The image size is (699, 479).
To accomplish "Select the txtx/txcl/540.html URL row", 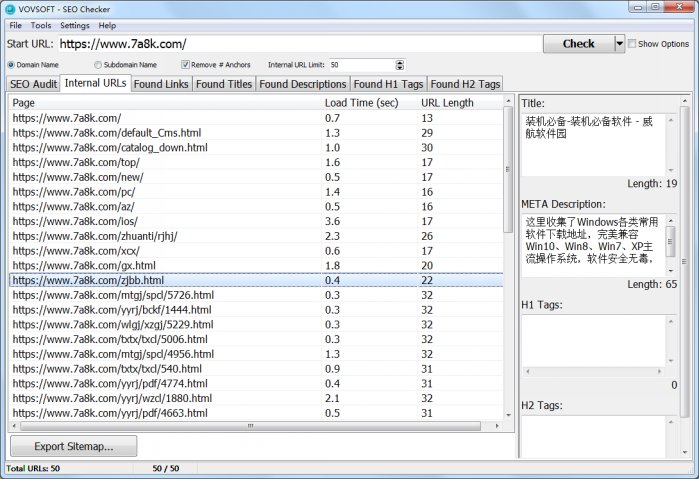I will [x=256, y=369].
